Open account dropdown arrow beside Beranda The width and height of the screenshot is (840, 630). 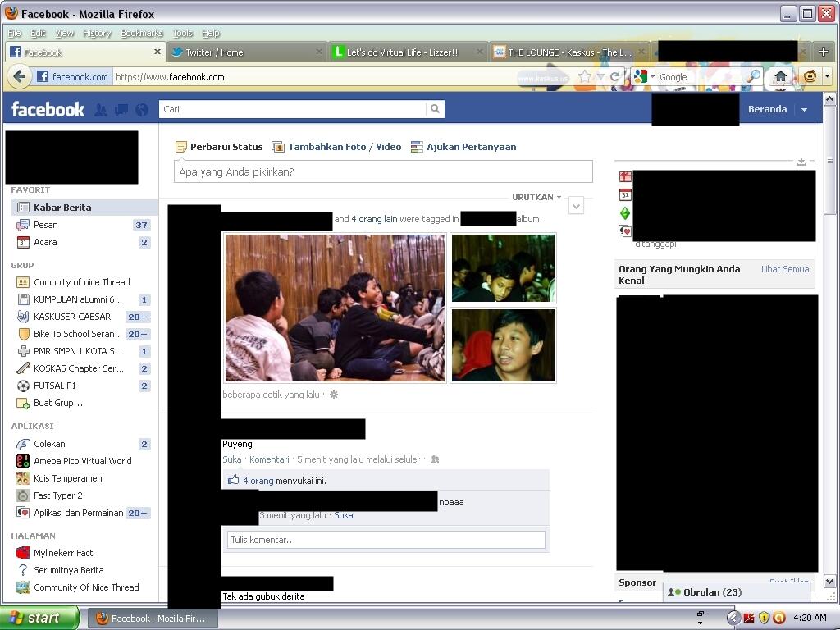804,109
